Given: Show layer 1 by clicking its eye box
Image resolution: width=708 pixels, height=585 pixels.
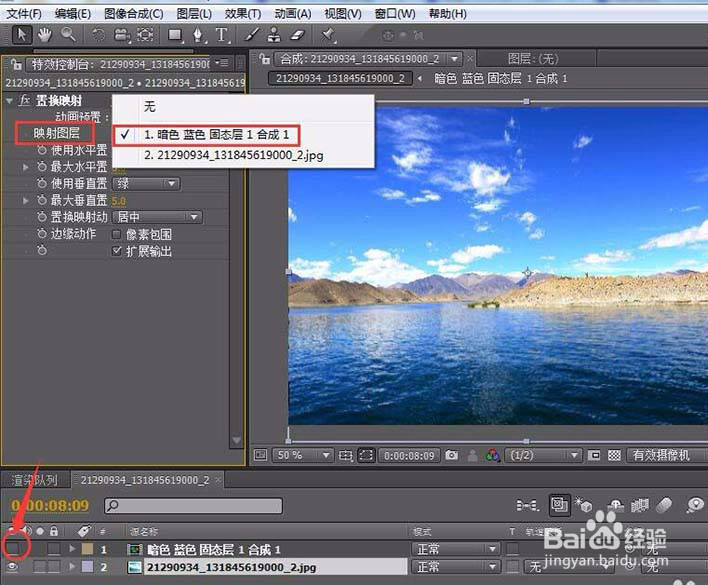Looking at the screenshot, I should pyautogui.click(x=13, y=548).
